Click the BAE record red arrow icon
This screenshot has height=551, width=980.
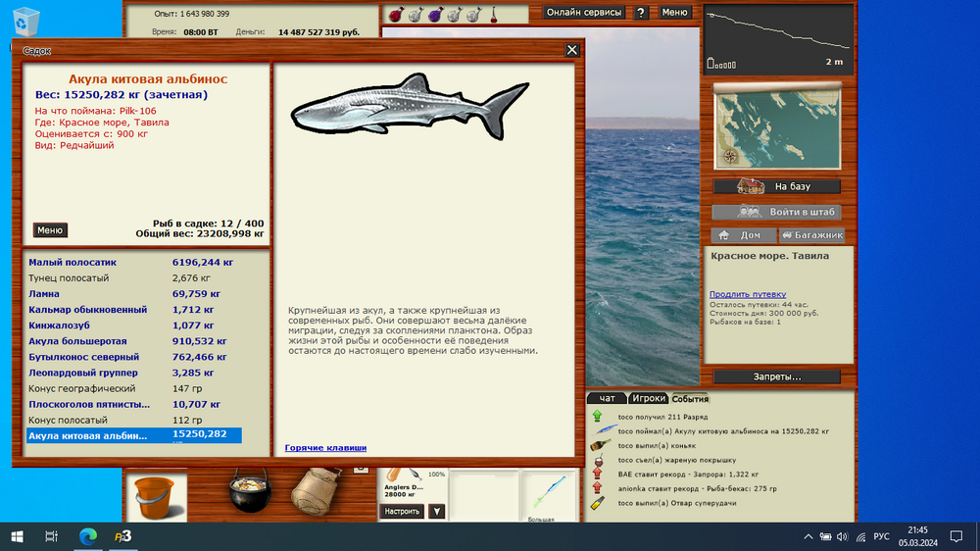[598, 475]
